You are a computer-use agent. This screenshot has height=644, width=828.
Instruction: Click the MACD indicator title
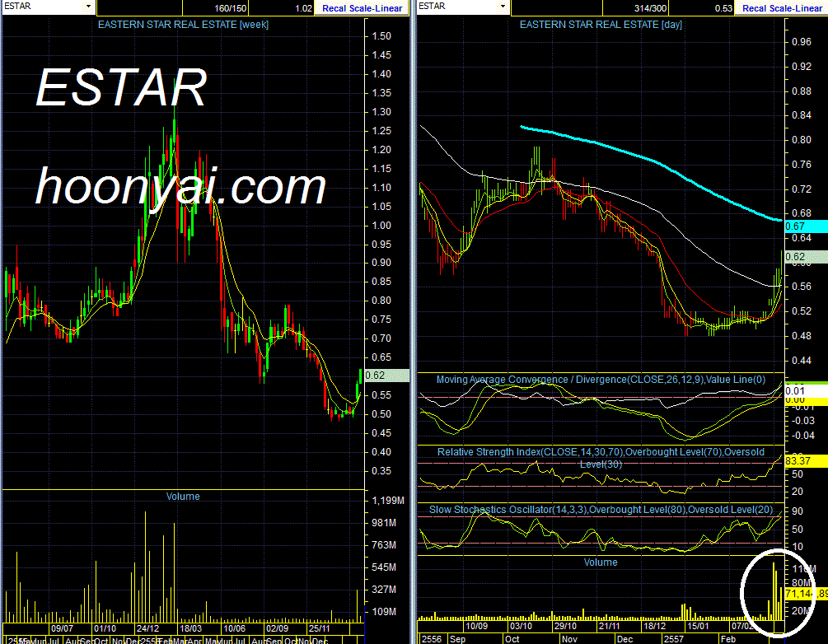click(x=601, y=380)
